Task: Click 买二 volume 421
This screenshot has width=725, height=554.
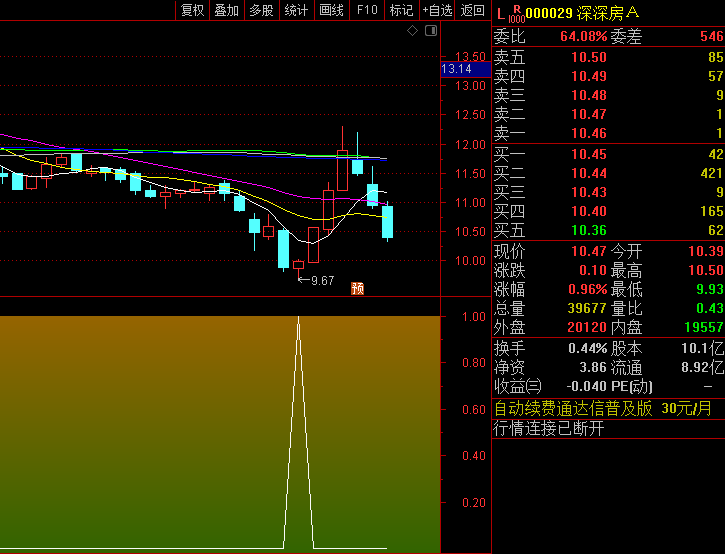Action: coord(712,173)
